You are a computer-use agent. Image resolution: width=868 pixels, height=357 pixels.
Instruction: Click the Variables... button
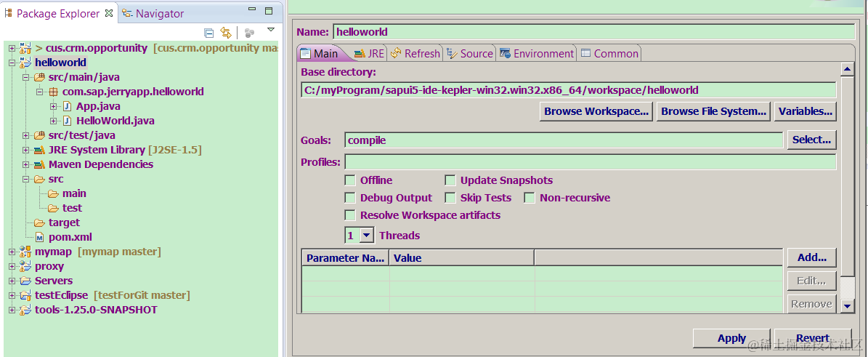coord(805,111)
